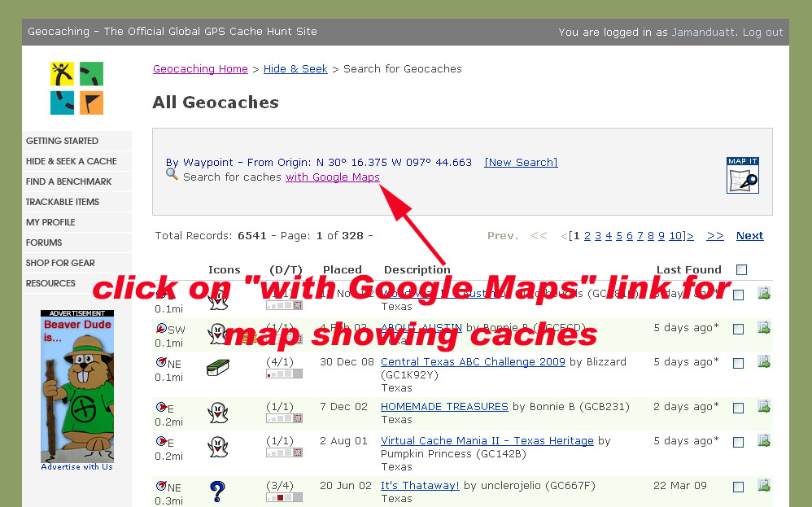This screenshot has height=507, width=812.
Task: Open the with Google Maps link
Action: click(x=333, y=177)
